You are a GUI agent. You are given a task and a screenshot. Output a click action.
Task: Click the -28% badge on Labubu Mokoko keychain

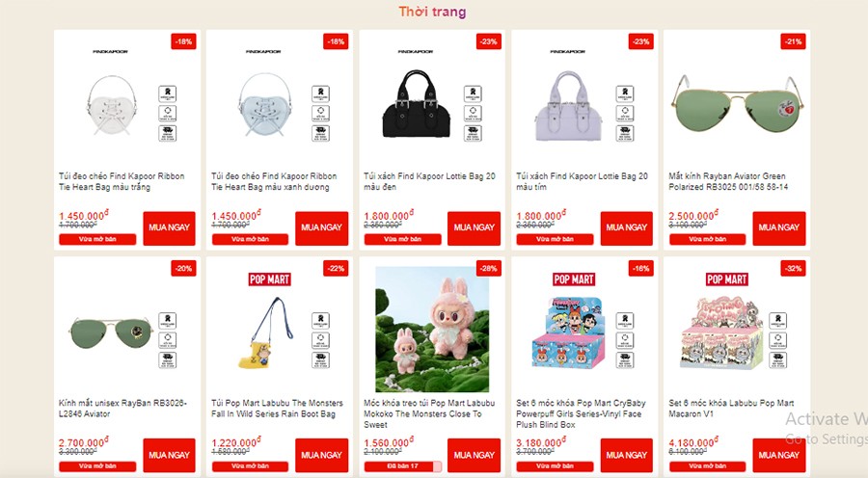pos(488,268)
